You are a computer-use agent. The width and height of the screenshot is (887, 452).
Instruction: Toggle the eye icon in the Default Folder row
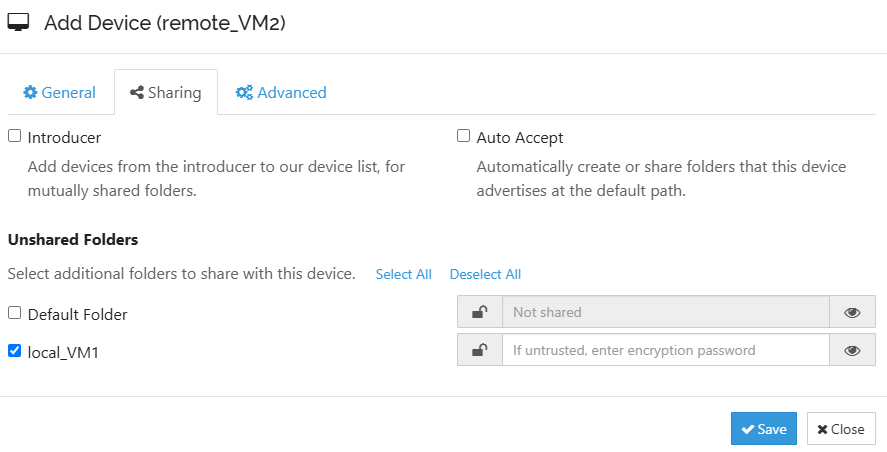(852, 312)
